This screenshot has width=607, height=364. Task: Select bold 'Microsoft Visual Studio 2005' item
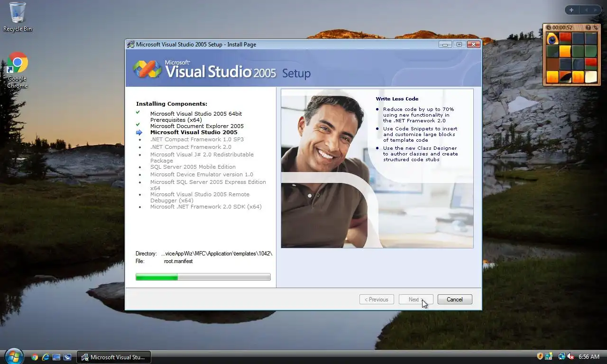pyautogui.click(x=194, y=132)
